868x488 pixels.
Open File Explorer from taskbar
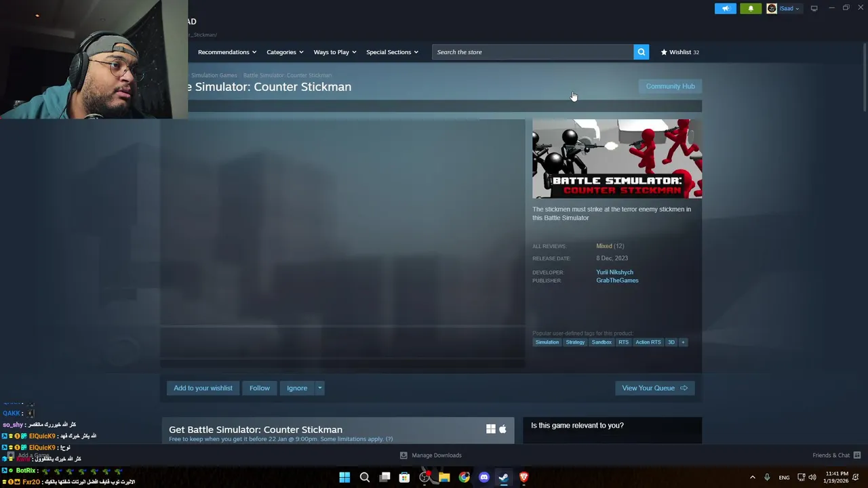click(x=444, y=477)
